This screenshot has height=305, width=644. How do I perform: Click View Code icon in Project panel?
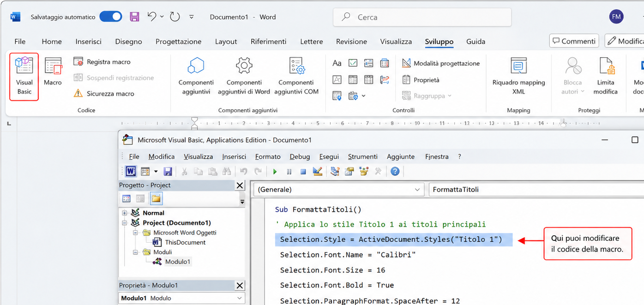tap(126, 199)
